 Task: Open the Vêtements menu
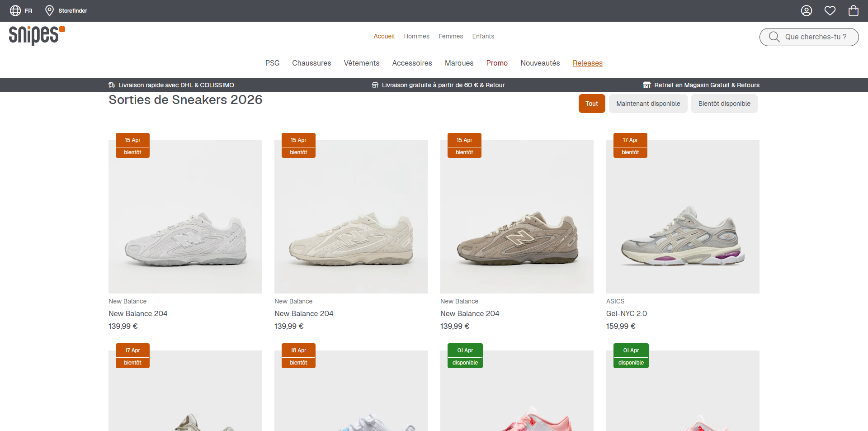click(x=362, y=63)
